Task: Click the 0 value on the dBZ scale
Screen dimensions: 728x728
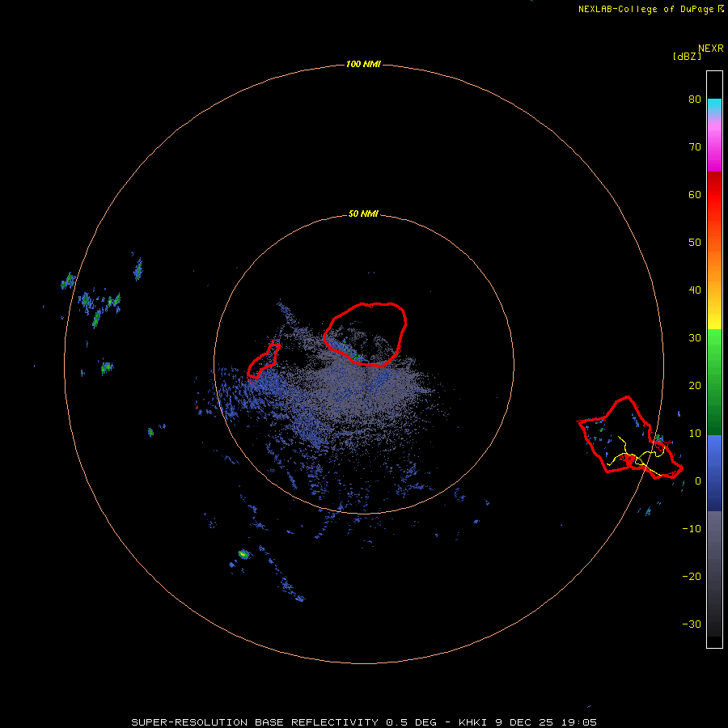Action: click(x=698, y=481)
